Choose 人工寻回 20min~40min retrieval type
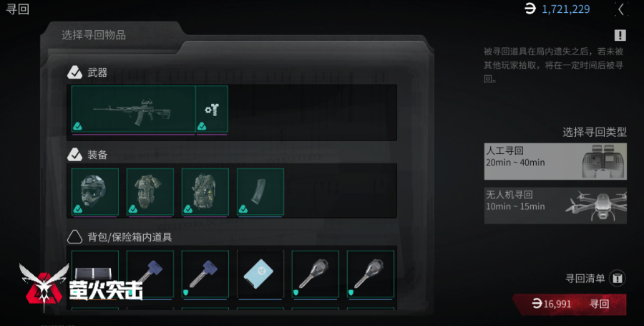 point(555,161)
